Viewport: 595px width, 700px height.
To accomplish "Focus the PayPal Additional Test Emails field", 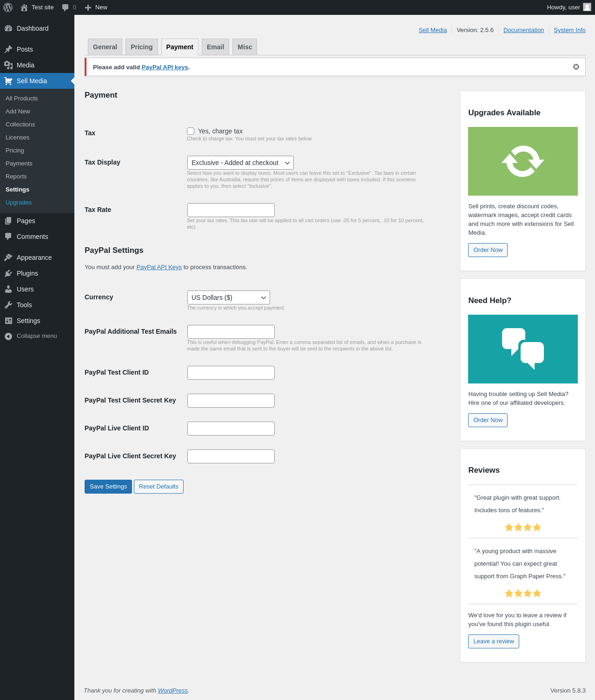I will [x=231, y=332].
